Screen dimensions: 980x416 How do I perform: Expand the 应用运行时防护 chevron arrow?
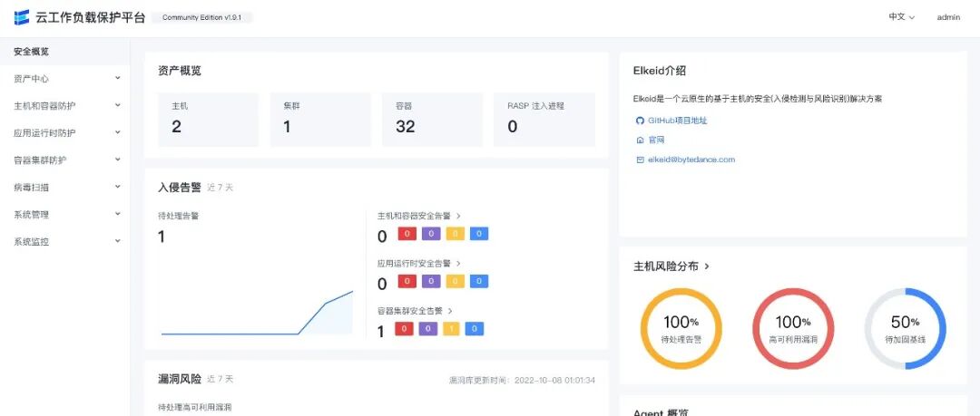click(x=117, y=132)
